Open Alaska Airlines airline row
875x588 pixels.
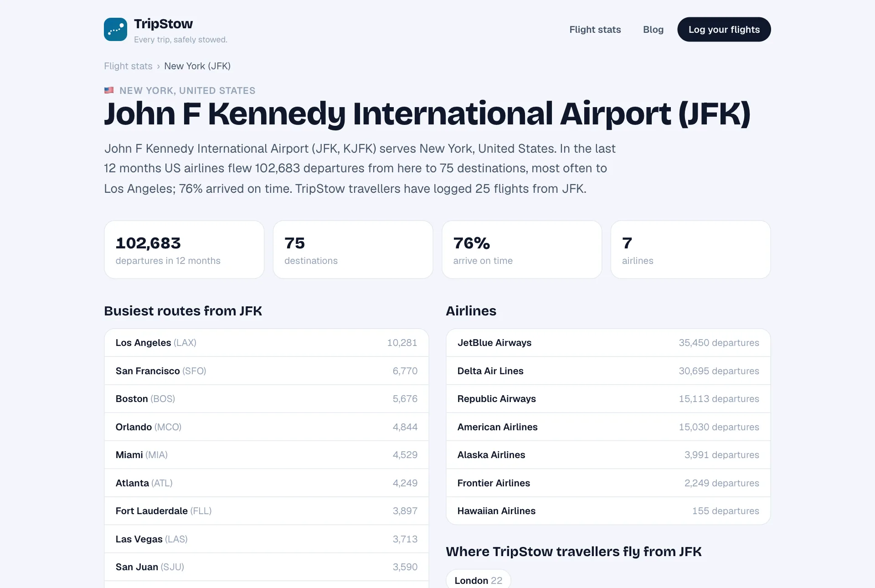point(608,455)
